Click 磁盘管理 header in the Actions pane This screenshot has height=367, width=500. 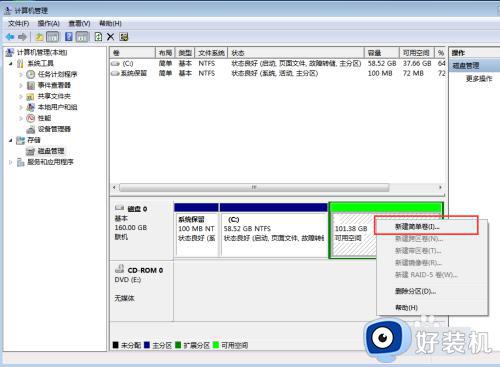(x=474, y=65)
